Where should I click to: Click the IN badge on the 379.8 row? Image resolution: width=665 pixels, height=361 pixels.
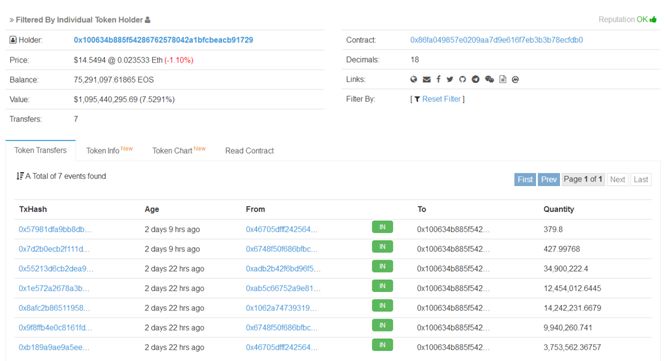coord(382,227)
